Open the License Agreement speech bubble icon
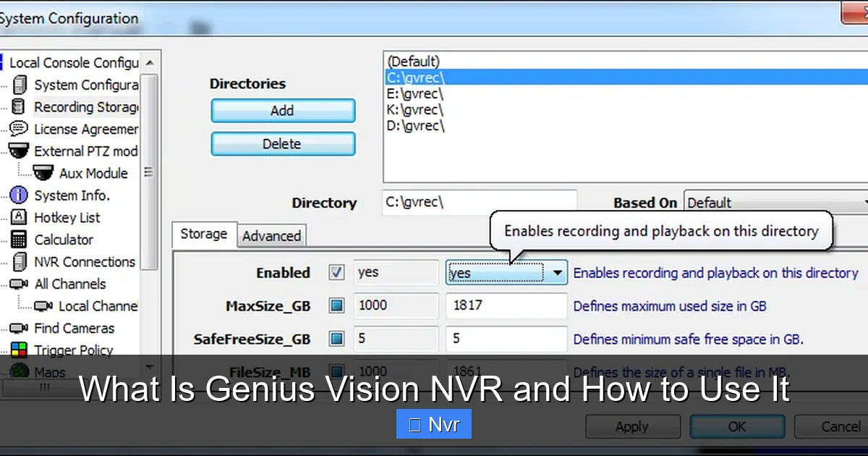Image resolution: width=868 pixels, height=456 pixels. tap(17, 128)
